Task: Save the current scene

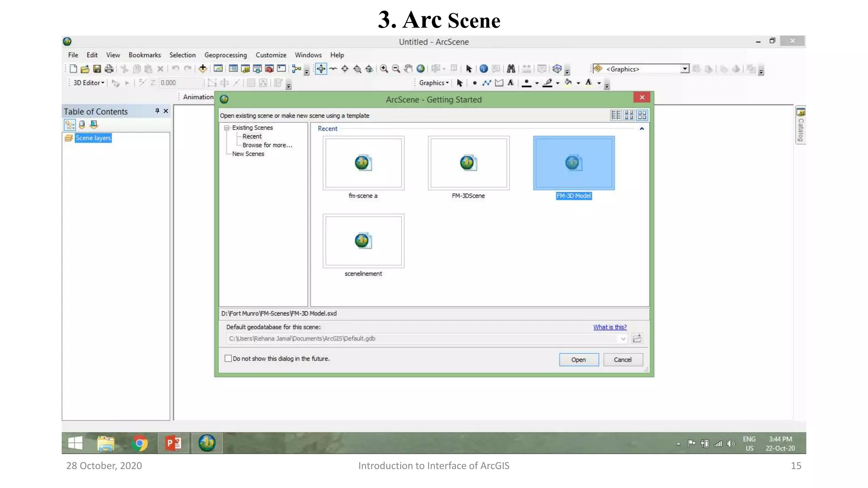Action: (97, 69)
